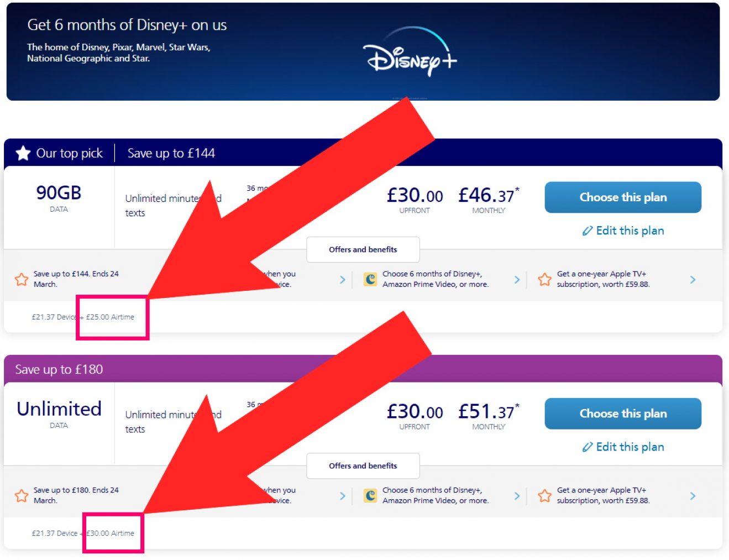Click the pencil icon on the Unlimited 'Edit this plan'
Screen dimensions: 729x560
[x=588, y=447]
